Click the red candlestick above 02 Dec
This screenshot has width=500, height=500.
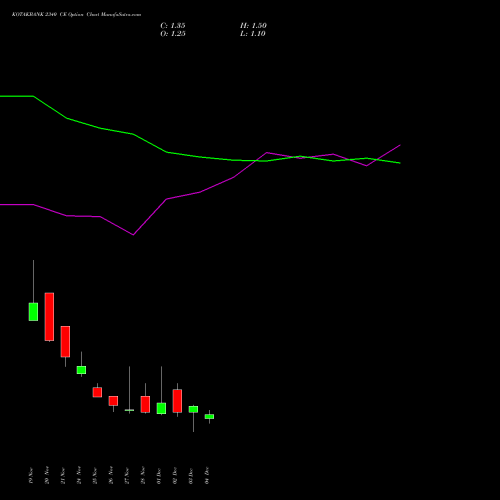pyautogui.click(x=177, y=401)
